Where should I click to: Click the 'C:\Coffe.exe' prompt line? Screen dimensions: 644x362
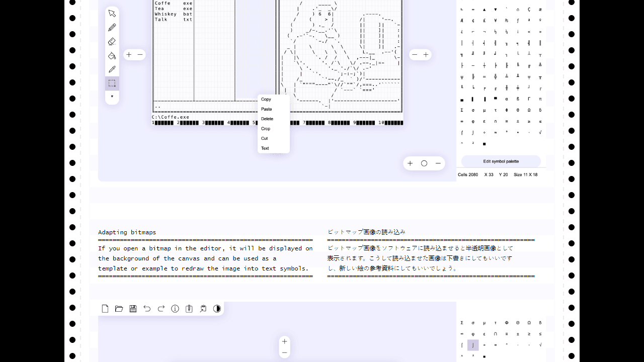[x=171, y=117]
